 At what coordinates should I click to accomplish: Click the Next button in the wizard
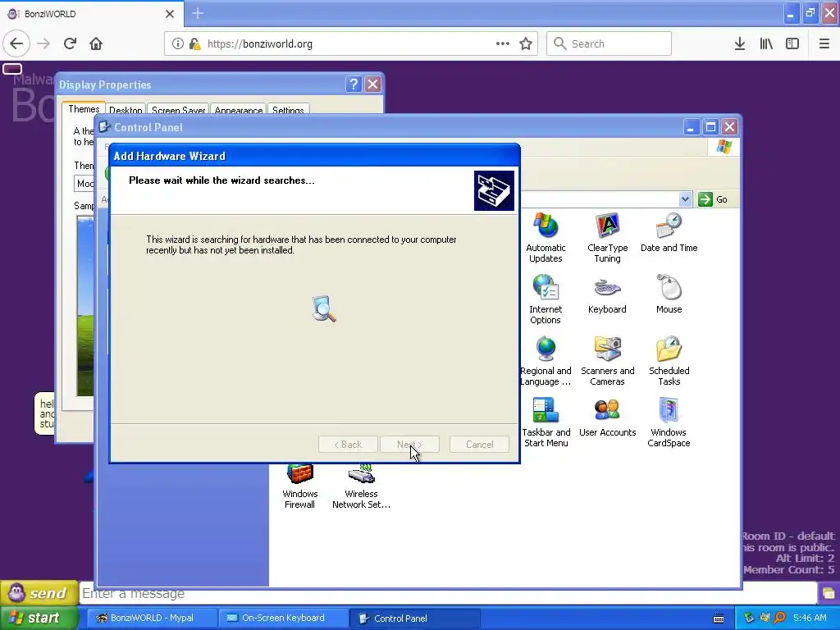click(x=409, y=444)
